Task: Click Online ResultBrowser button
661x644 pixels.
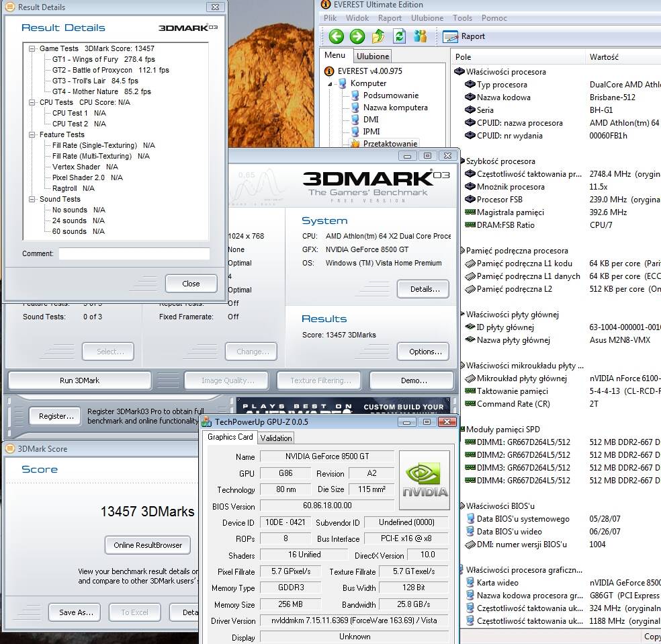Action: [148, 545]
